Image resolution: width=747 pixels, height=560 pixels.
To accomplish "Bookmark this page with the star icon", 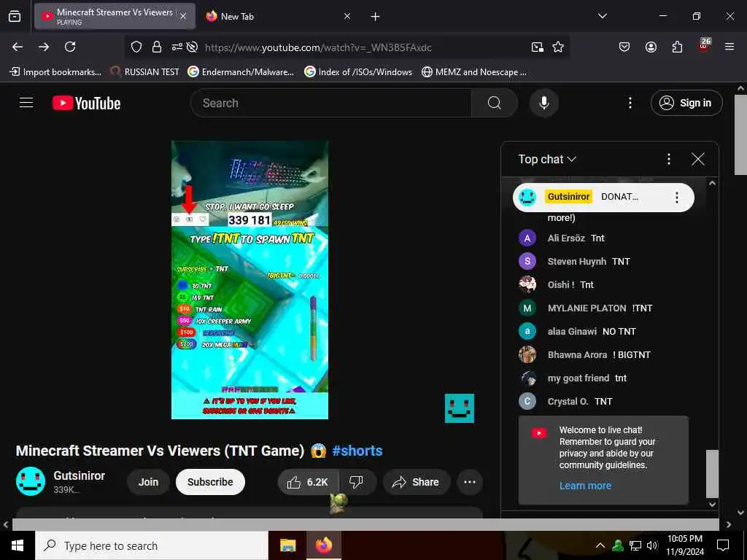I will [558, 47].
